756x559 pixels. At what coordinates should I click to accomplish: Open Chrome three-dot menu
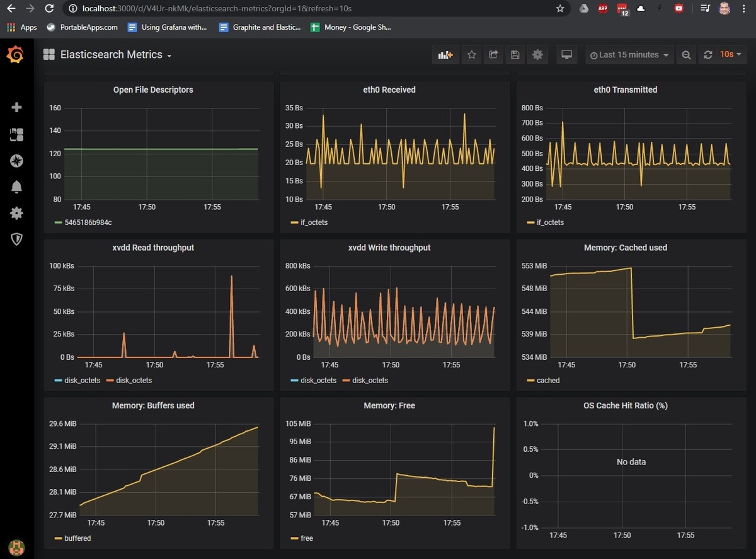coord(745,9)
